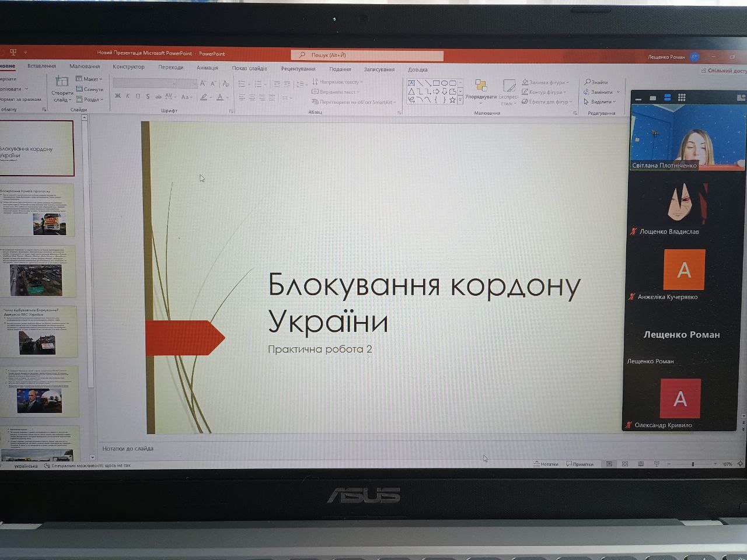Image resolution: width=747 pixels, height=560 pixels.
Task: Switch to slide sorter view
Action: click(x=625, y=464)
